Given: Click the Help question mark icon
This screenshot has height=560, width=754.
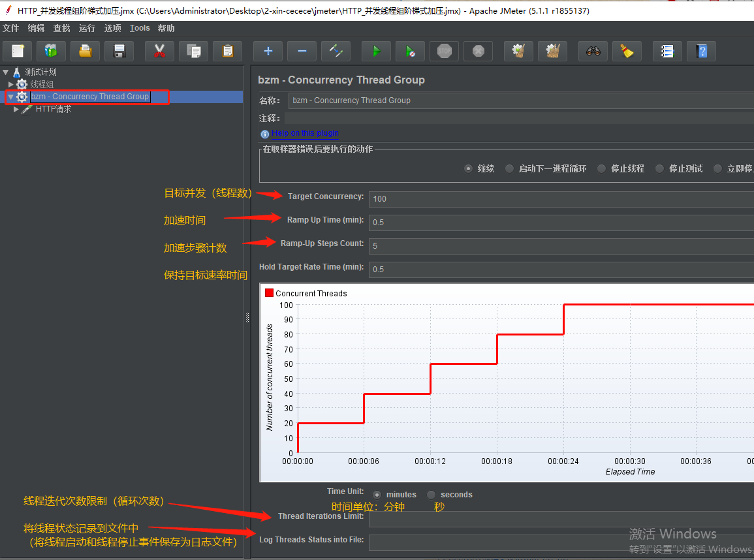Looking at the screenshot, I should pos(701,51).
